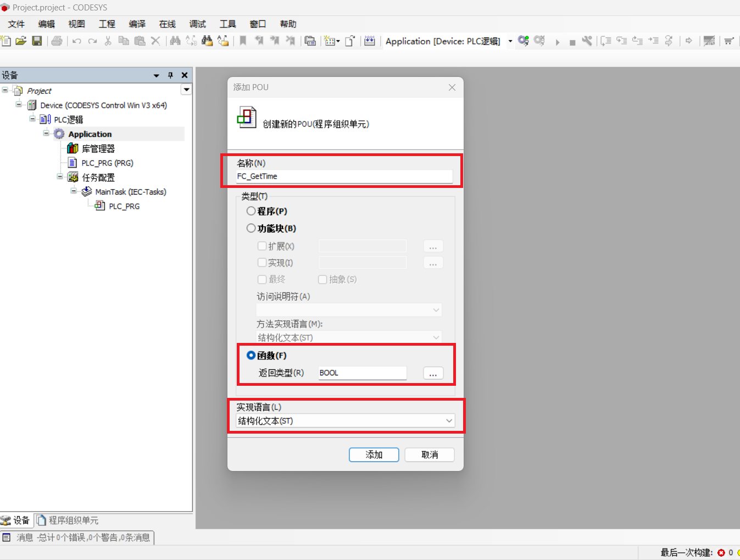Open the 编译 menu
This screenshot has height=560, width=740.
tap(137, 24)
